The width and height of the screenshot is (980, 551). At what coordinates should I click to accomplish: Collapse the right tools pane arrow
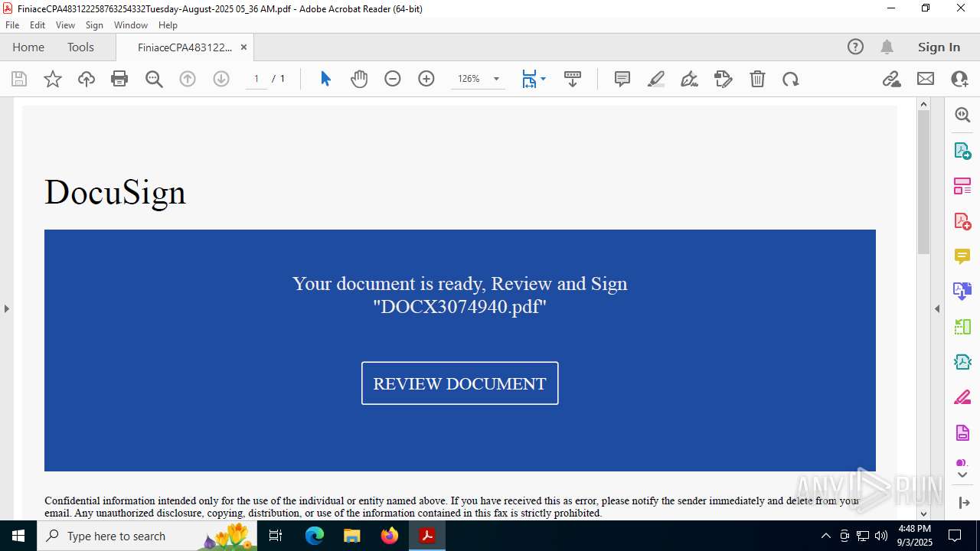[x=937, y=308]
